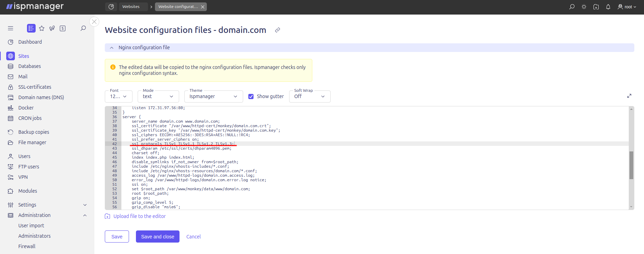Click the ssl_ciphers line in editor
The height and width of the screenshot is (254, 644).
[191, 135]
